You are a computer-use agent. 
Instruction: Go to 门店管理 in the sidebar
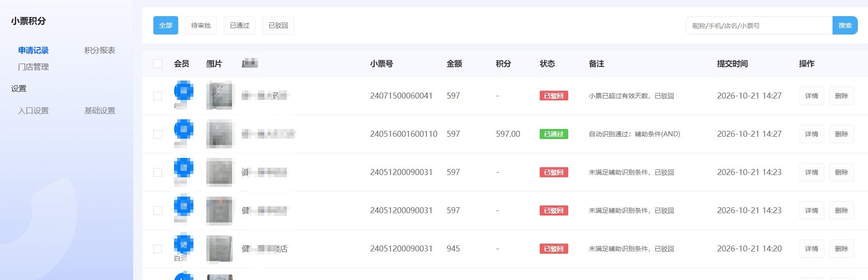[x=33, y=67]
